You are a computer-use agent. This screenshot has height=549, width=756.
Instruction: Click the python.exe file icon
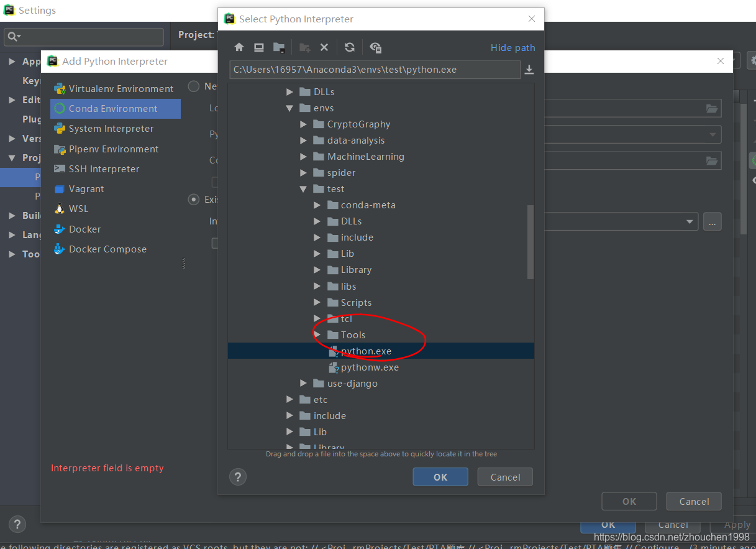334,351
